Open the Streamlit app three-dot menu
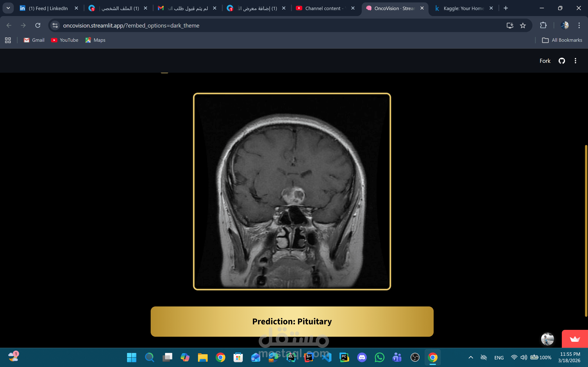Viewport: 588px width, 367px height. [575, 61]
